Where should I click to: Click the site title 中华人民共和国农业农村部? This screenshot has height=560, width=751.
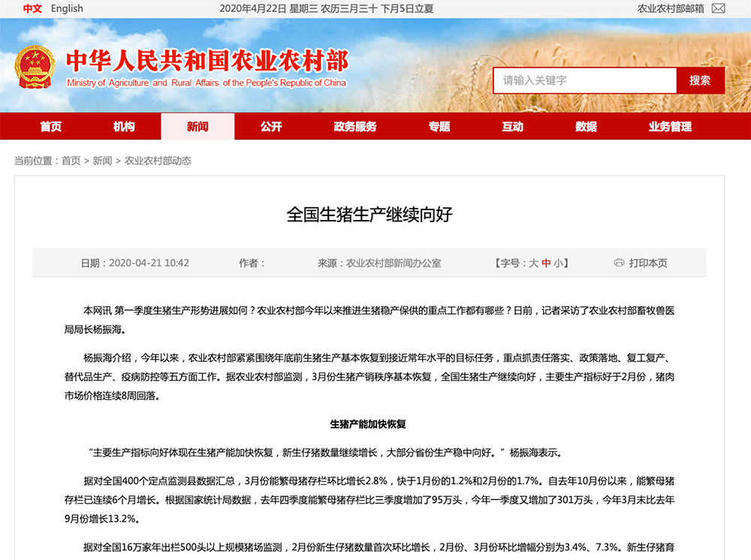[x=207, y=60]
